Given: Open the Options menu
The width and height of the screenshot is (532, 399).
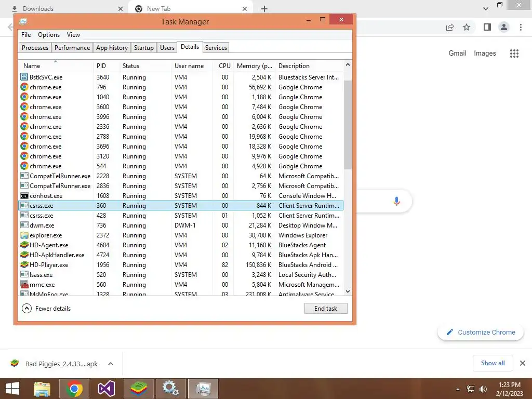Looking at the screenshot, I should (49, 35).
